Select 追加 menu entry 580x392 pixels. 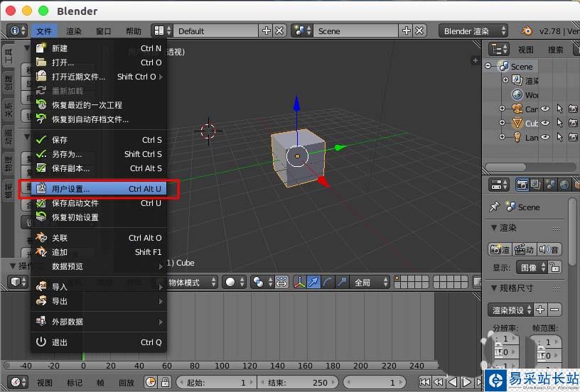click(99, 252)
